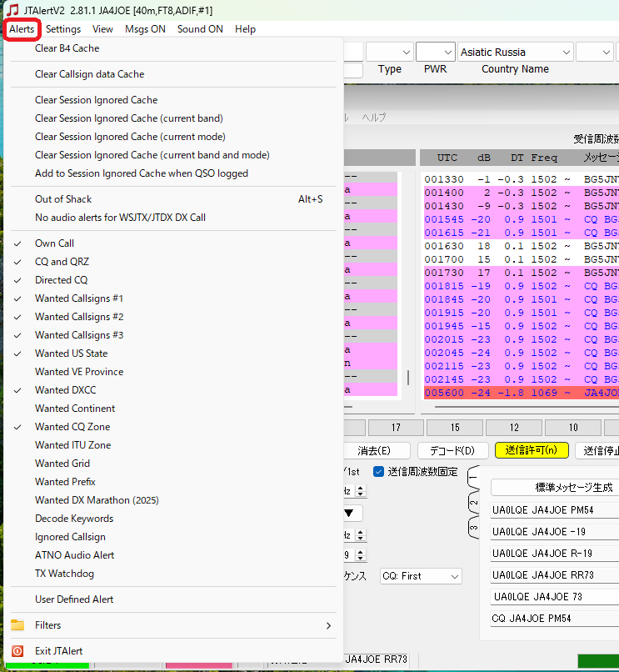Screen dimensions: 619x672
Task: Enable Wanted ITU Zone alert
Action: point(173,445)
